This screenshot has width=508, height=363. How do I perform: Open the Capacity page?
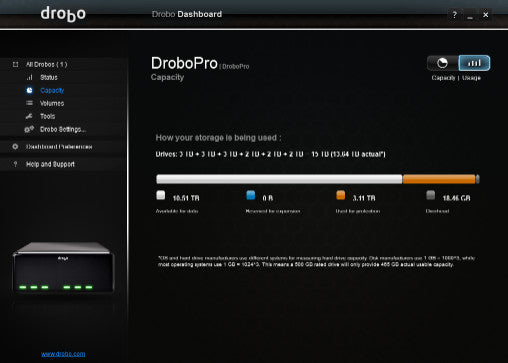point(52,90)
